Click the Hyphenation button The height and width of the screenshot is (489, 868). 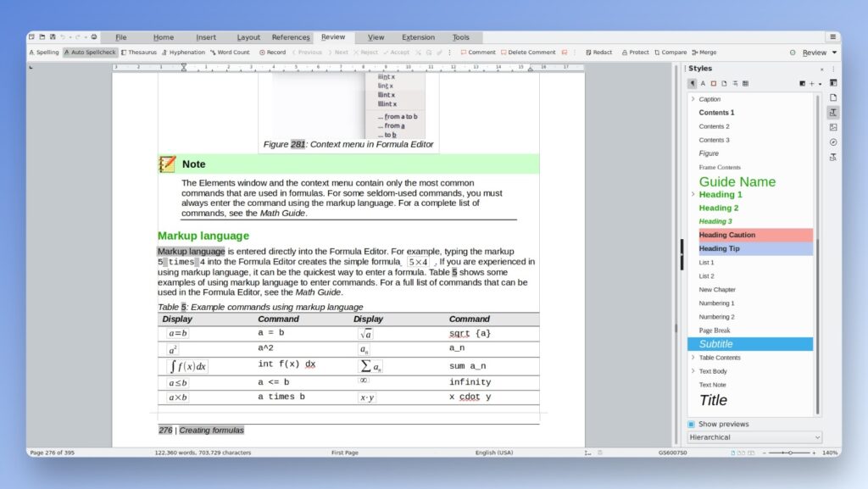click(183, 53)
